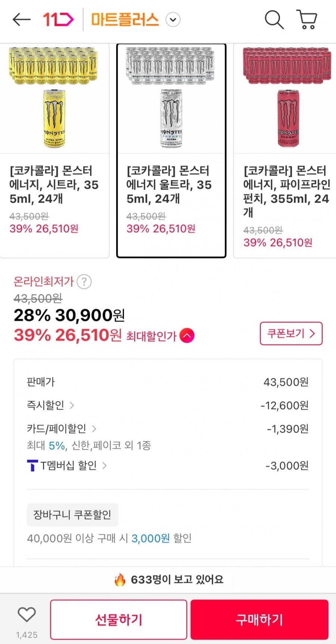
Task: Tap the T membership logo icon
Action: pos(32,465)
